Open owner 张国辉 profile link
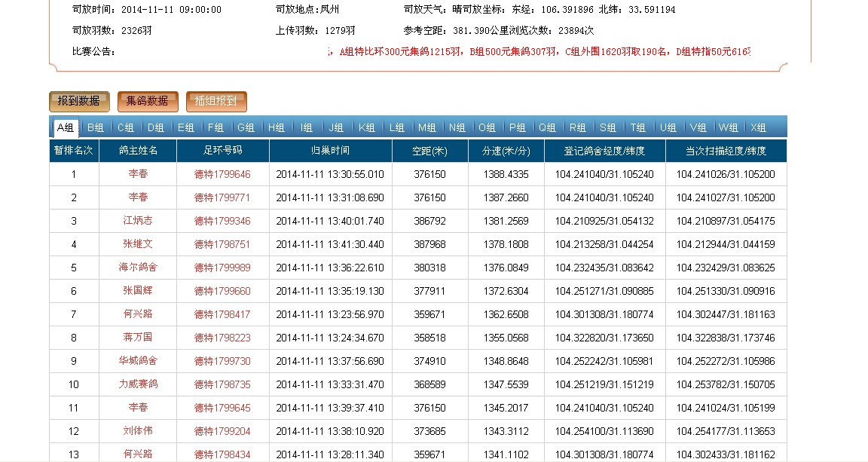 point(138,291)
